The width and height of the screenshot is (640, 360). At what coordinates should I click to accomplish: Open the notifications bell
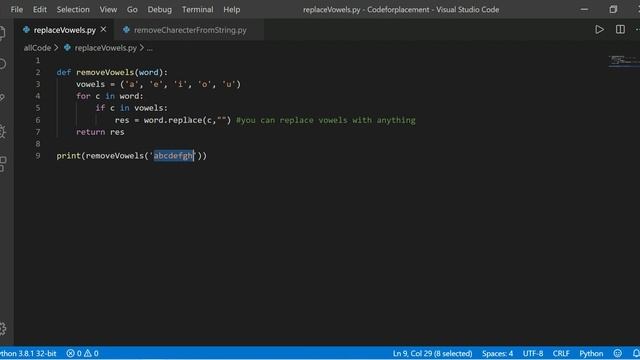click(636, 353)
